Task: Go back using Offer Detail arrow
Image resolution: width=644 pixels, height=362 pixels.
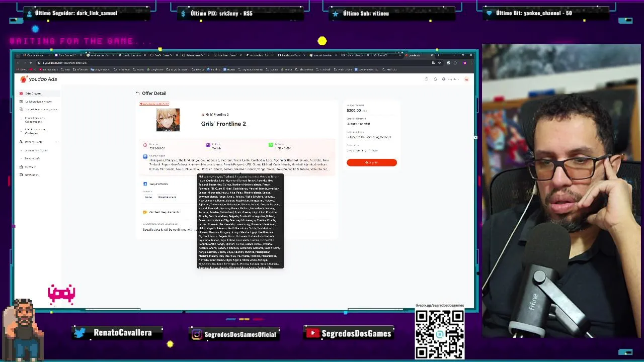Action: pyautogui.click(x=138, y=94)
